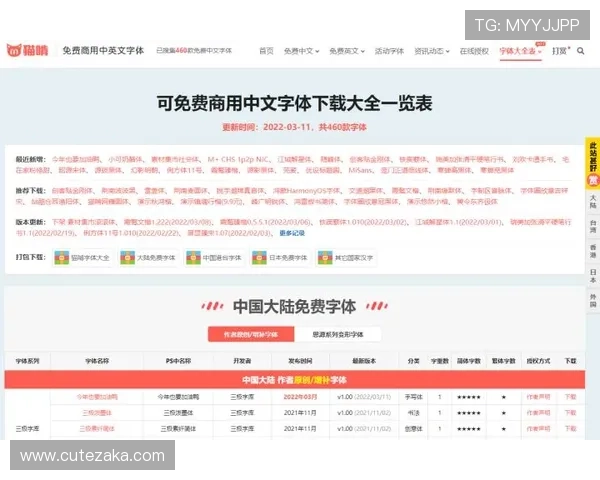The image size is (600, 480).
Task: Click the 更新时间 2022-03-11 notice
Action: 294,127
